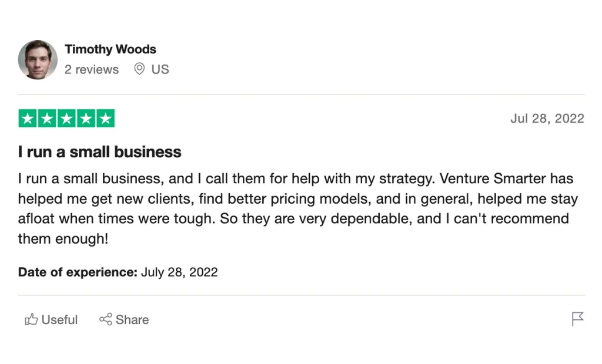This screenshot has width=602, height=364.
Task: Click the thumbs-up Useful icon
Action: click(x=31, y=319)
